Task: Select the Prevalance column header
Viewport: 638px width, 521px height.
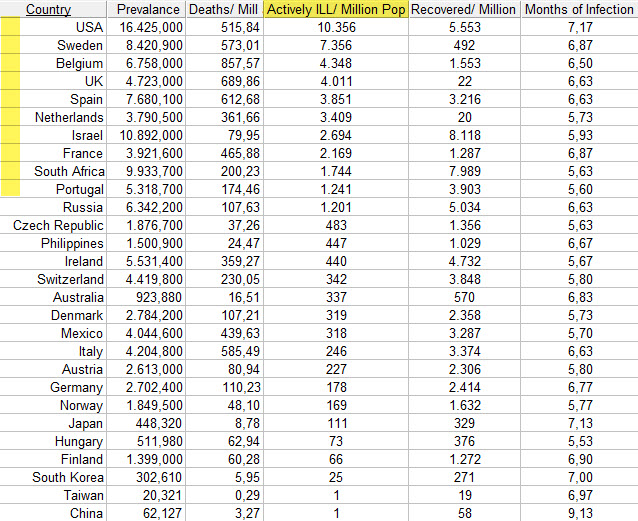Action: coord(146,9)
